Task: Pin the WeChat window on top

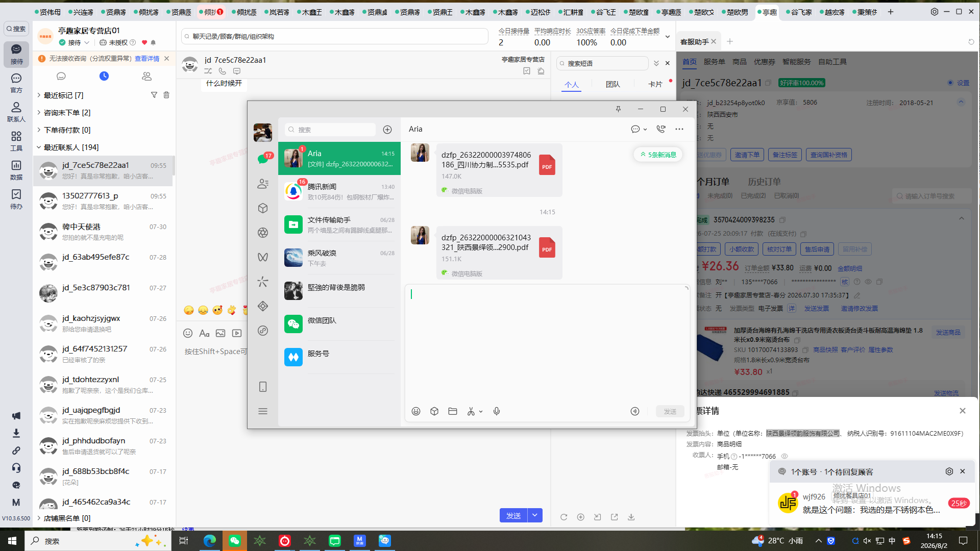Action: (x=618, y=109)
